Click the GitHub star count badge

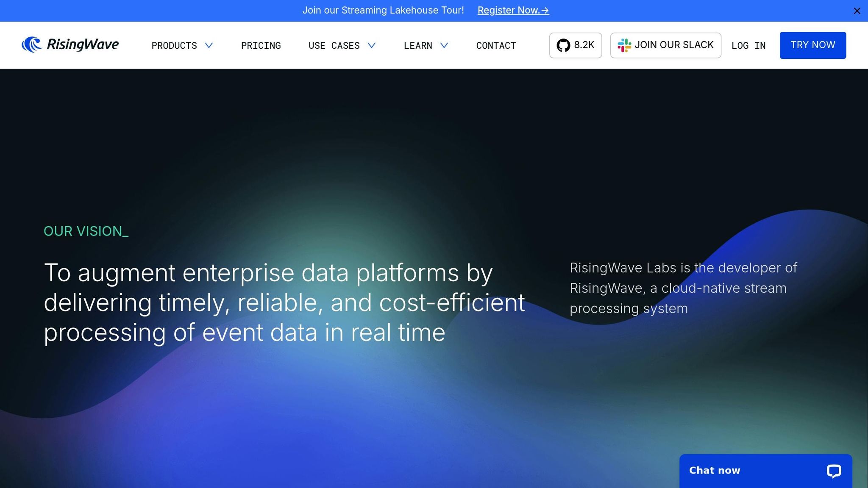(x=575, y=45)
